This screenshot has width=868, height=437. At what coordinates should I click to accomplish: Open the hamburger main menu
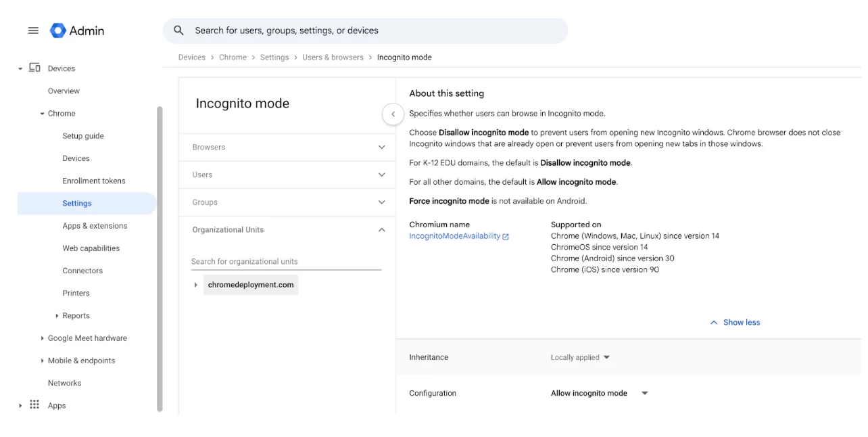click(33, 30)
